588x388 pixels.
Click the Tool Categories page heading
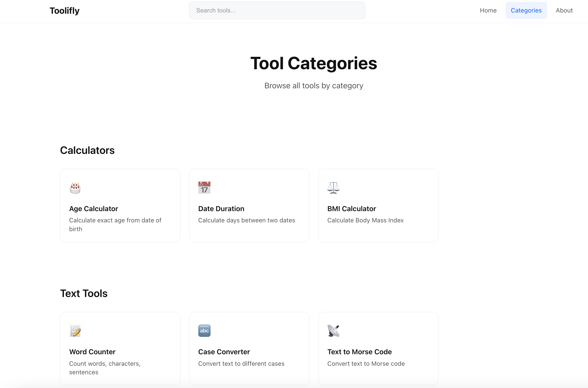[x=314, y=63]
